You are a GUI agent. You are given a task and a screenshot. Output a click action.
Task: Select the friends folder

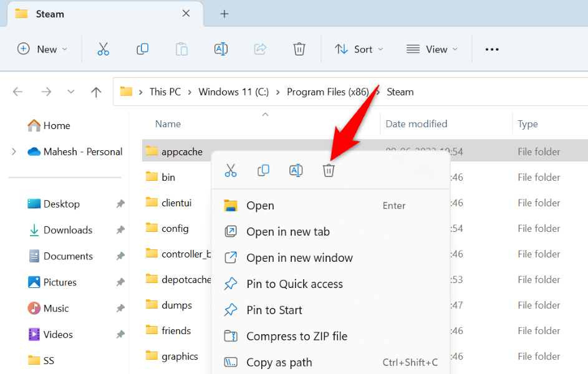click(168, 330)
